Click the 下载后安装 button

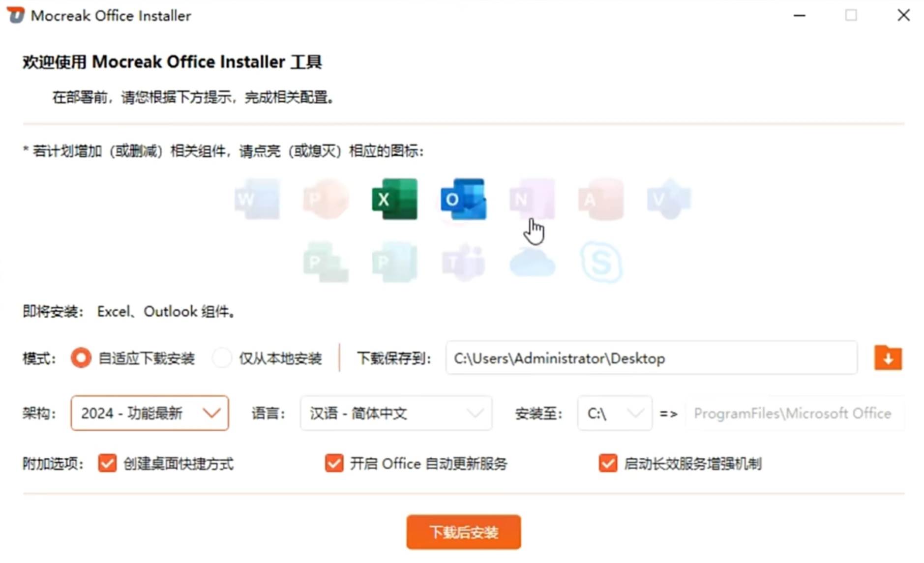[463, 532]
